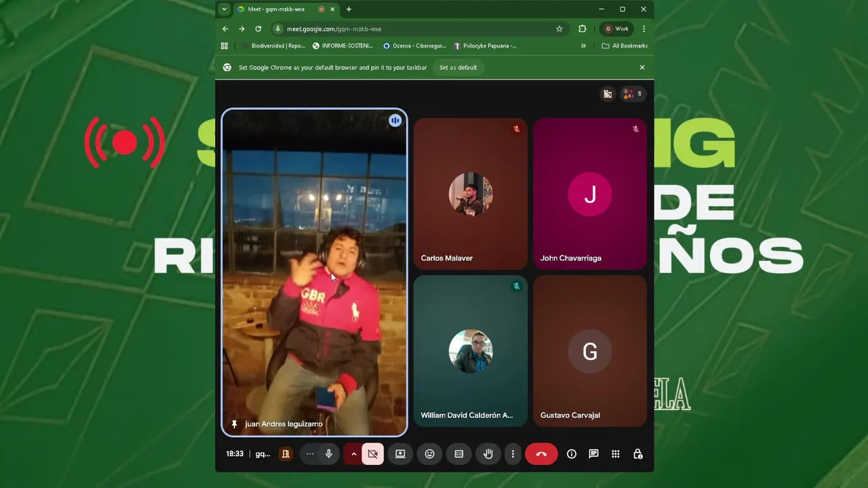Image resolution: width=868 pixels, height=488 pixels.
Task: Click Set as default button
Action: coord(458,68)
